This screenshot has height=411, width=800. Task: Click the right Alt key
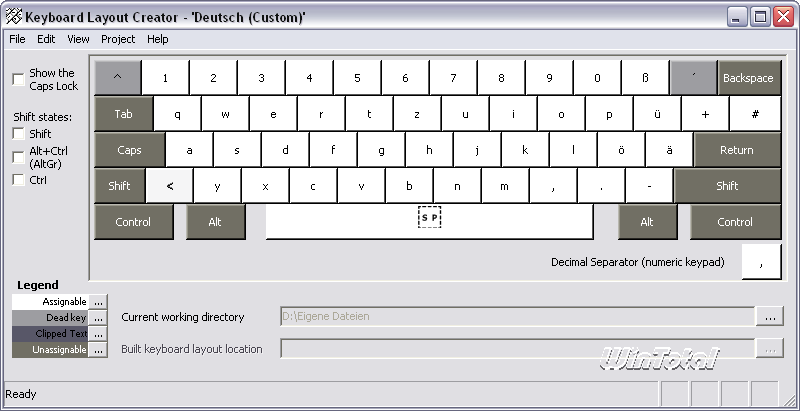[x=647, y=222]
